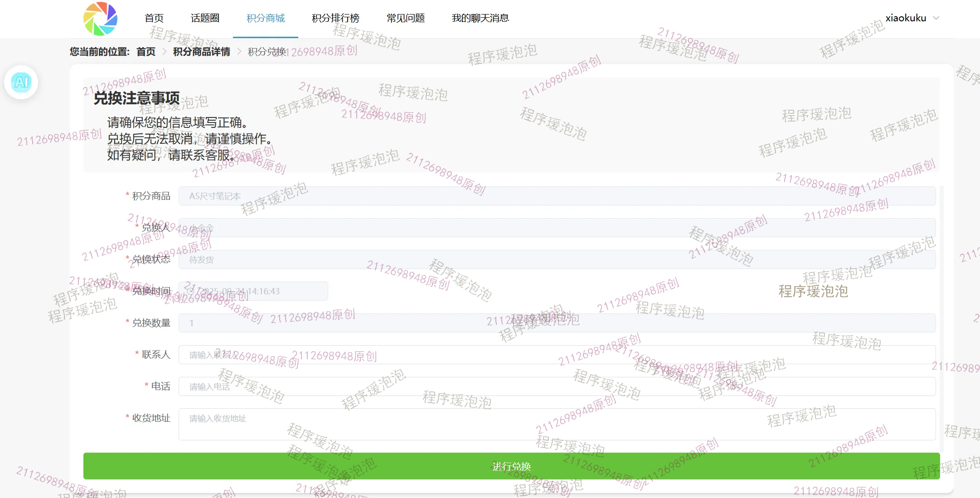
Task: Go to 首页 in top navigation
Action: click(154, 18)
